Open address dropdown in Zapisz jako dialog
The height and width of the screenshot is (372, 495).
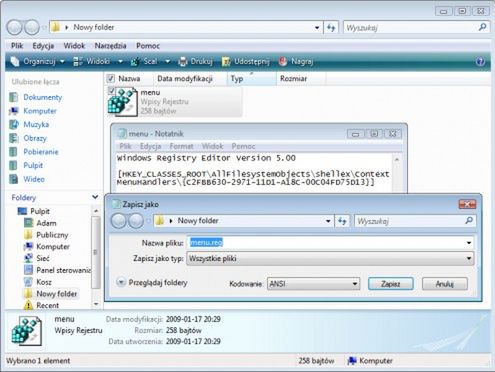(x=328, y=221)
